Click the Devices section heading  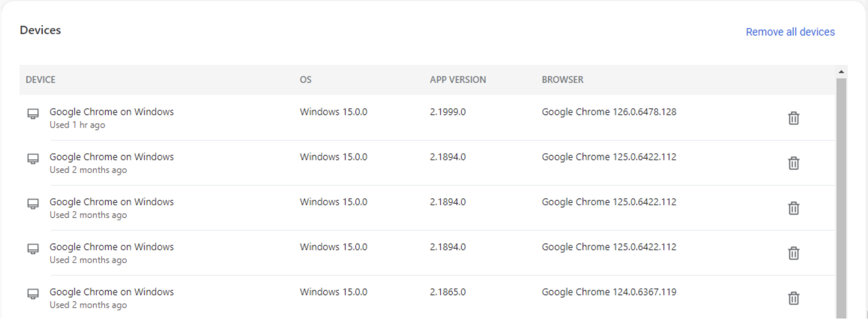point(41,31)
